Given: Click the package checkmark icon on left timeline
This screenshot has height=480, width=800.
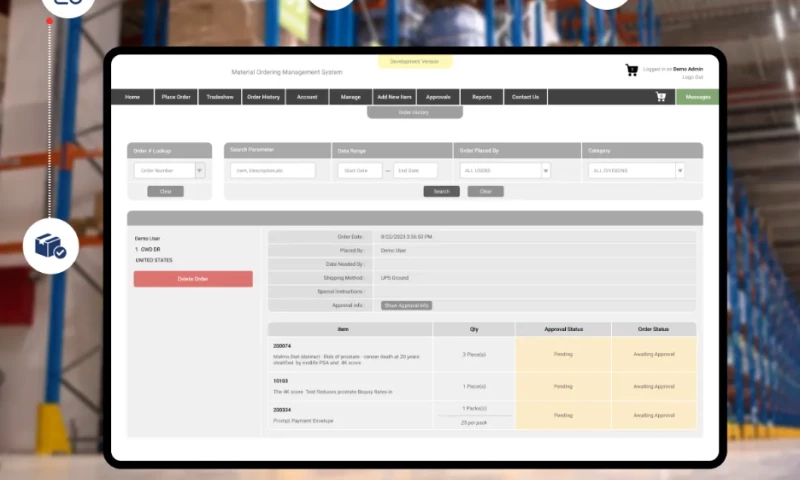Looking at the screenshot, I should point(51,246).
